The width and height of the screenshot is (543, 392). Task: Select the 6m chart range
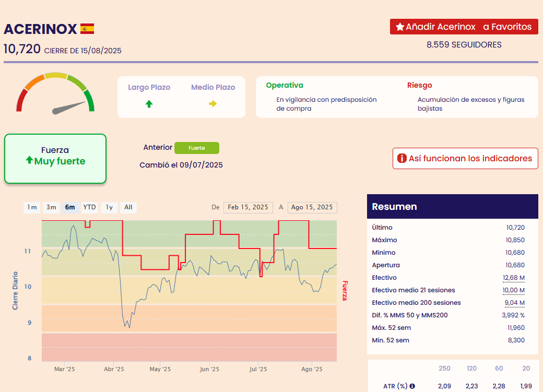pos(70,207)
